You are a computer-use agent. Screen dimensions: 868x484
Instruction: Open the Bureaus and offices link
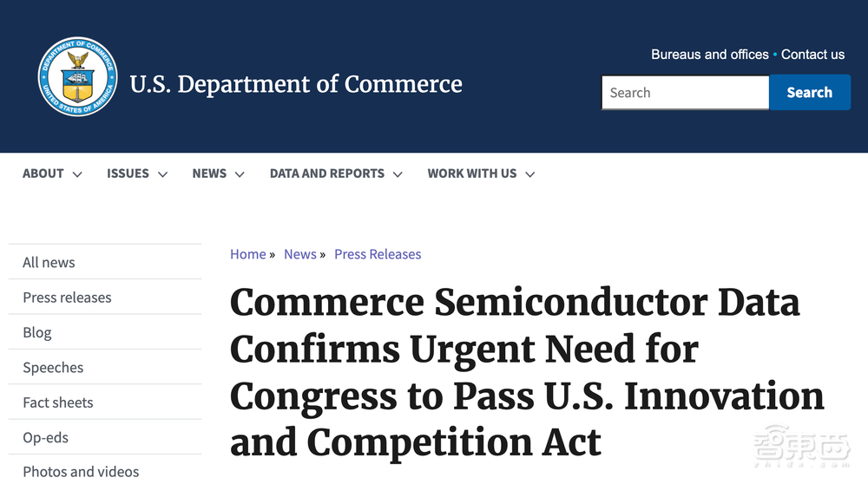(x=709, y=54)
